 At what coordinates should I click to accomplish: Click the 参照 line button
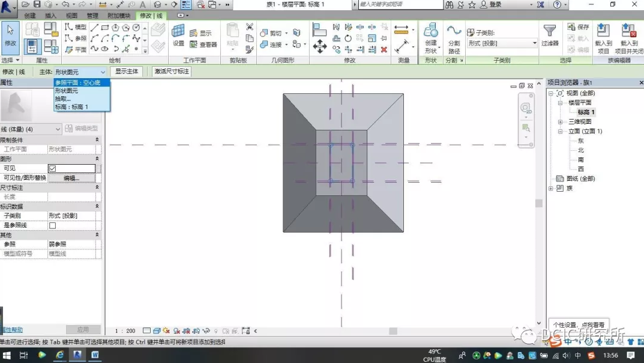(76, 38)
